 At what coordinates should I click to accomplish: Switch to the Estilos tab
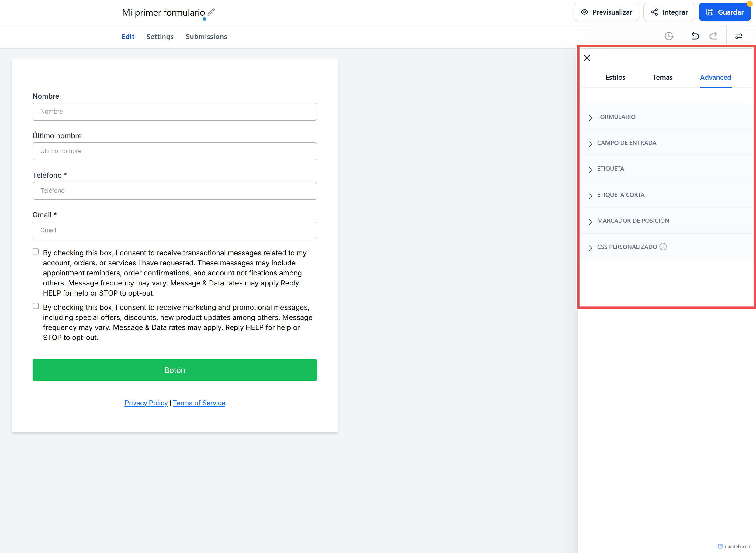(615, 77)
